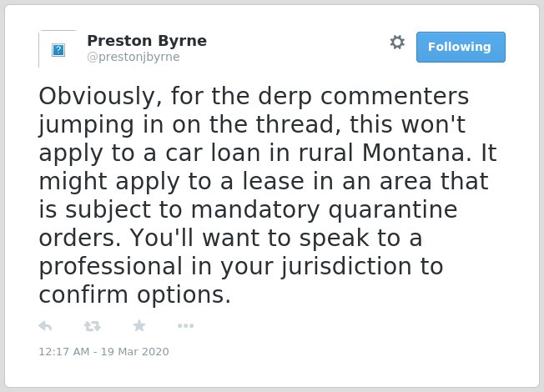Click the word professional in the tweet text
This screenshot has width=544, height=392.
[x=111, y=267]
